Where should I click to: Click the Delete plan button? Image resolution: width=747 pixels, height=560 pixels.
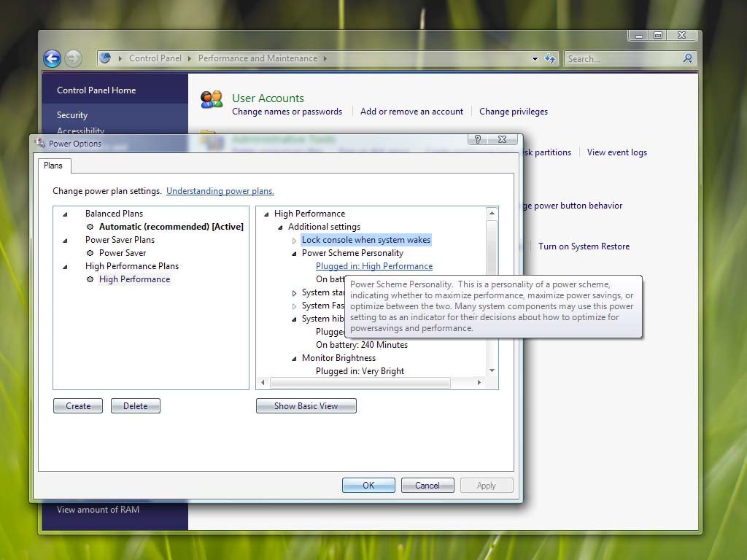point(135,405)
